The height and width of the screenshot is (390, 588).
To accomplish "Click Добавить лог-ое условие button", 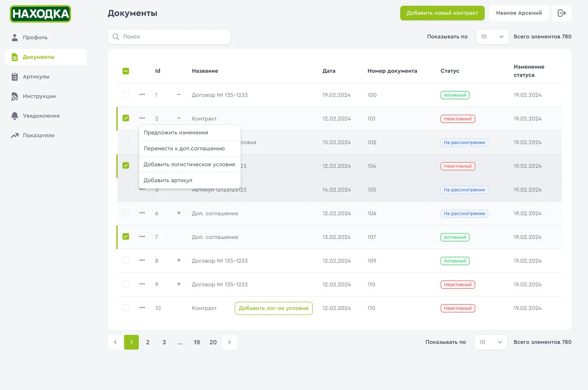I will pos(274,308).
